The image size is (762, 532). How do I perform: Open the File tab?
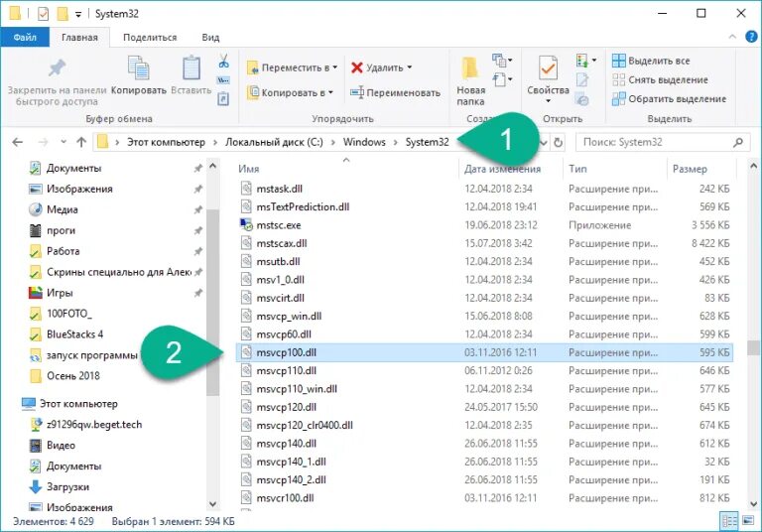coord(25,37)
